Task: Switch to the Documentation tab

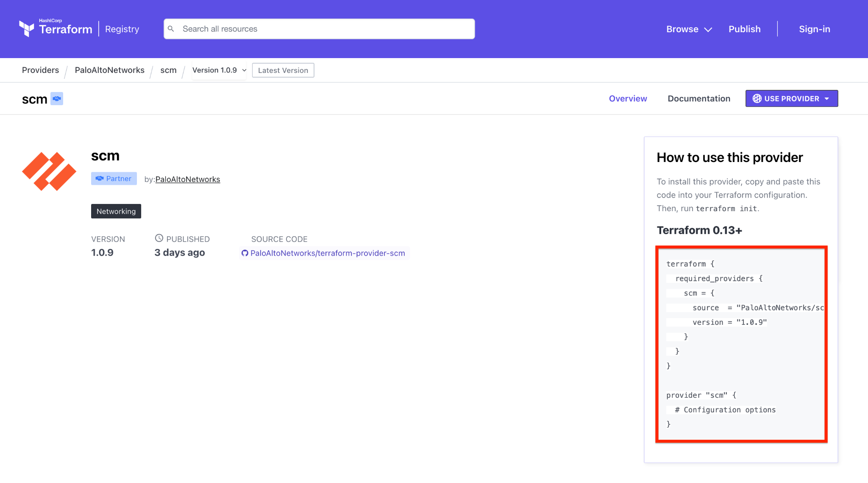Action: 699,99
